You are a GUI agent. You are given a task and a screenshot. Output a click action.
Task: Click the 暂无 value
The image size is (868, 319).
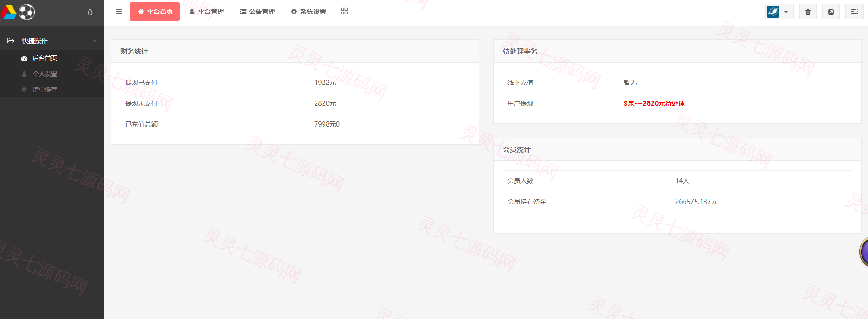[630, 83]
